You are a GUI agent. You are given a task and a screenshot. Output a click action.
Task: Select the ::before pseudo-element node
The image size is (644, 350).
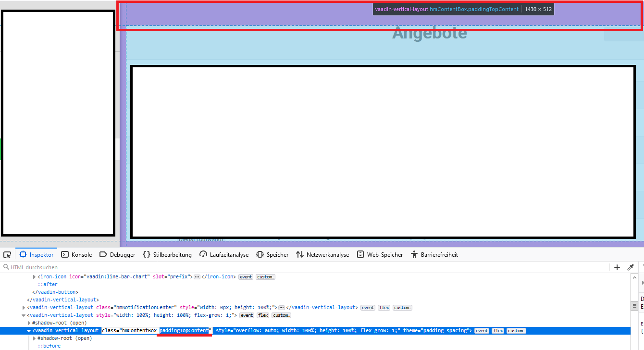point(49,346)
